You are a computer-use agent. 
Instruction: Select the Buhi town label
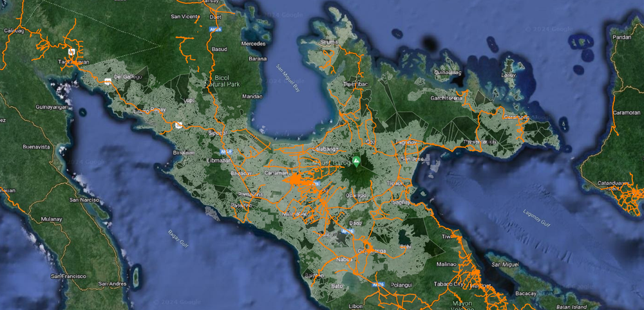point(405,247)
